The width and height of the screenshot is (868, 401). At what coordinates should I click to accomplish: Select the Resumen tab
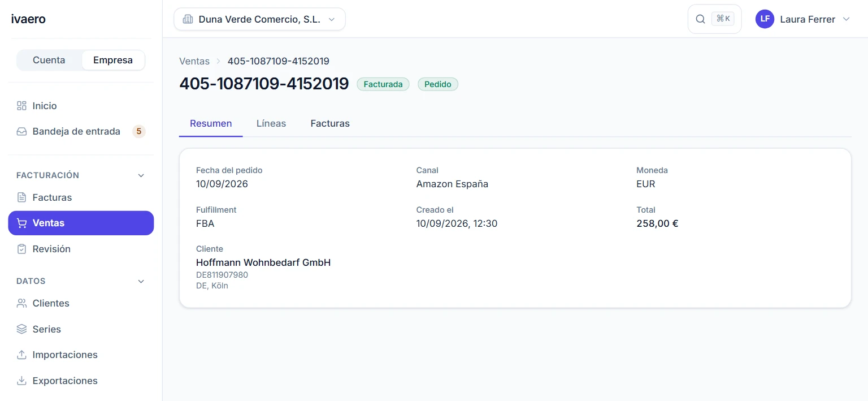[x=211, y=123]
